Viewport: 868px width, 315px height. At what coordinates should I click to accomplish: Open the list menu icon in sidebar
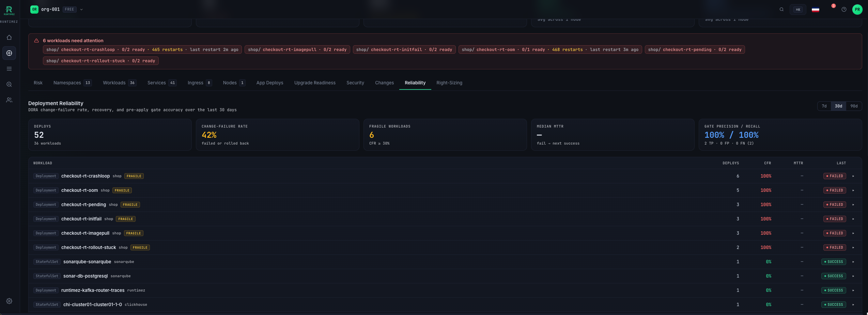(9, 69)
